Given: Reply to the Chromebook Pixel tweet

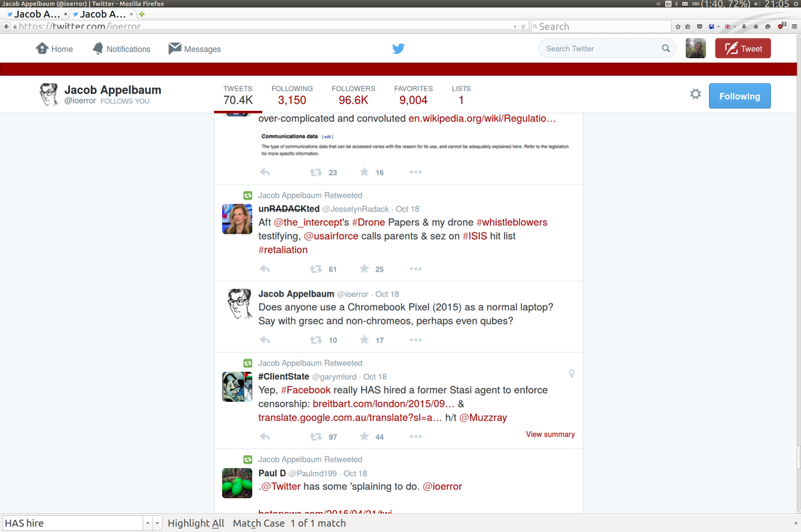Looking at the screenshot, I should coord(264,340).
